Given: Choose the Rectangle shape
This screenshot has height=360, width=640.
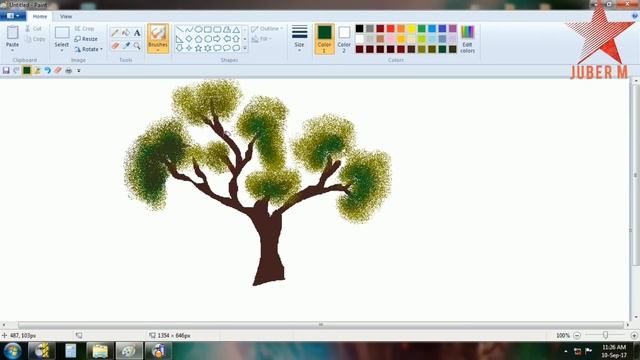Looking at the screenshot, I should pyautogui.click(x=208, y=30).
